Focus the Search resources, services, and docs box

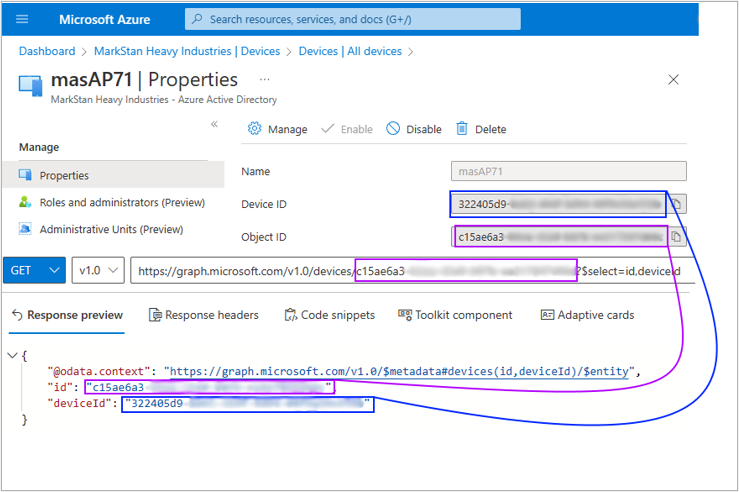[x=353, y=19]
